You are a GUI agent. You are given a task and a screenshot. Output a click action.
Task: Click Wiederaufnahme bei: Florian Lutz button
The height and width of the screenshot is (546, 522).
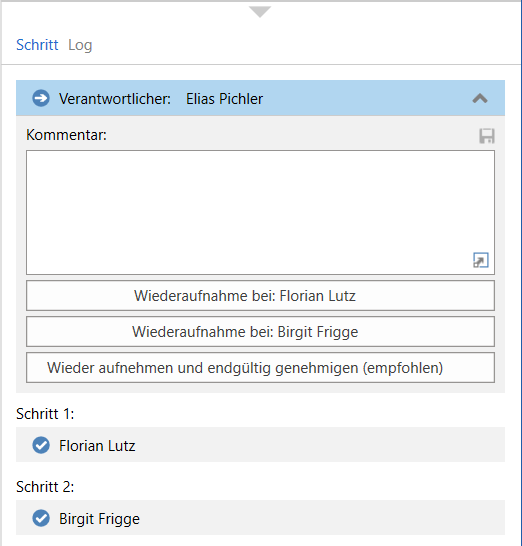tap(260, 296)
